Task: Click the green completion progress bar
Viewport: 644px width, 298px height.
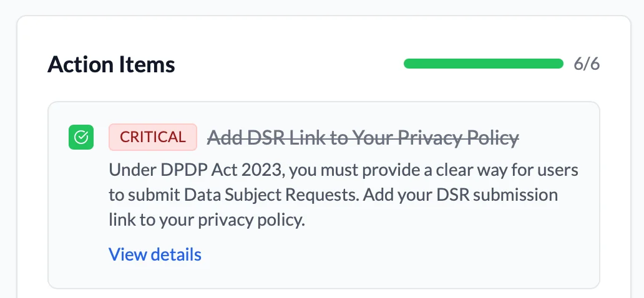Action: pyautogui.click(x=484, y=64)
